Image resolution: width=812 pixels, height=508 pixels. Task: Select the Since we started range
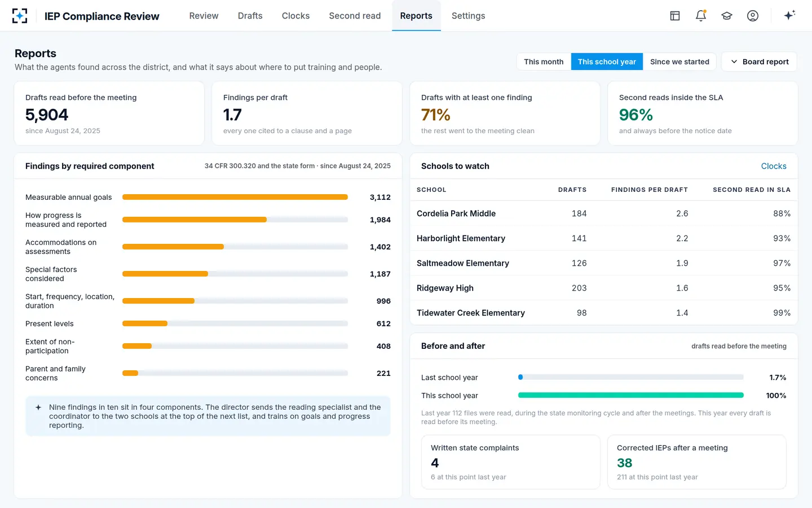click(x=679, y=62)
